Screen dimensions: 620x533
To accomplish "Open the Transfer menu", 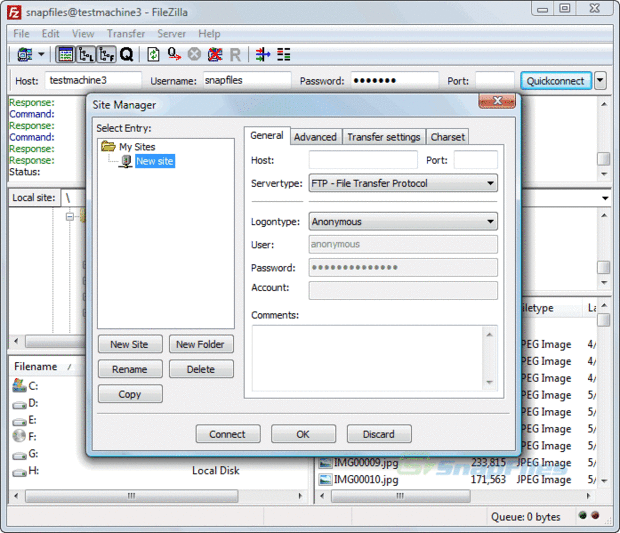I will tap(126, 34).
